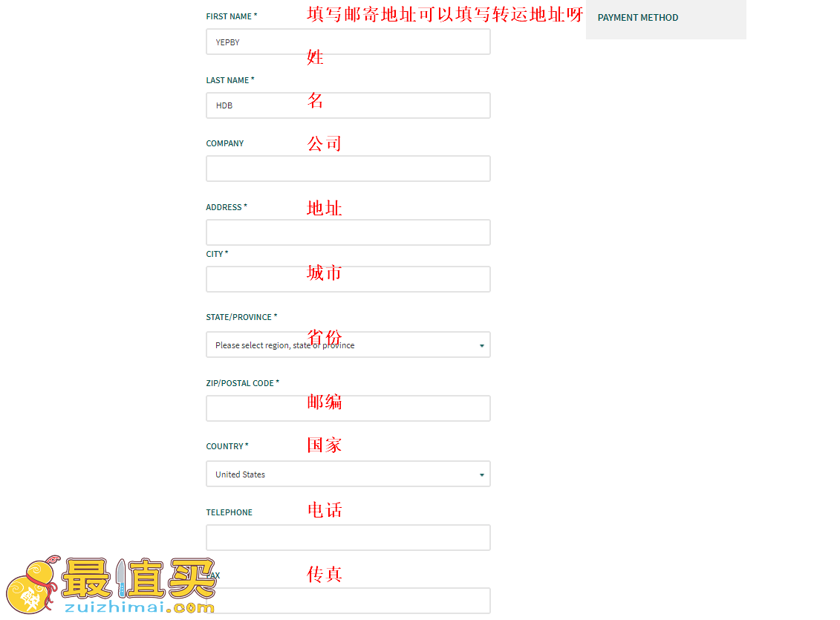Click the FIRST NAME label

point(232,16)
